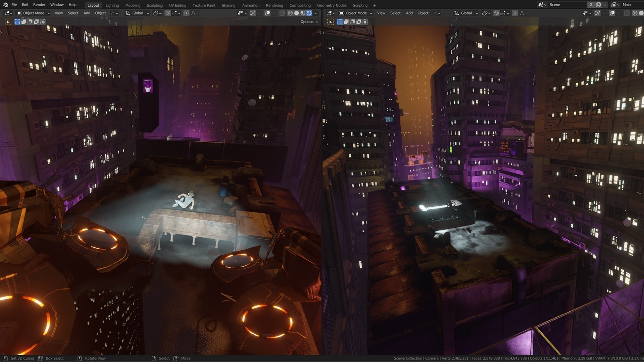Toggle X-ray view in the left viewport
644x362 pixels.
pyautogui.click(x=282, y=13)
